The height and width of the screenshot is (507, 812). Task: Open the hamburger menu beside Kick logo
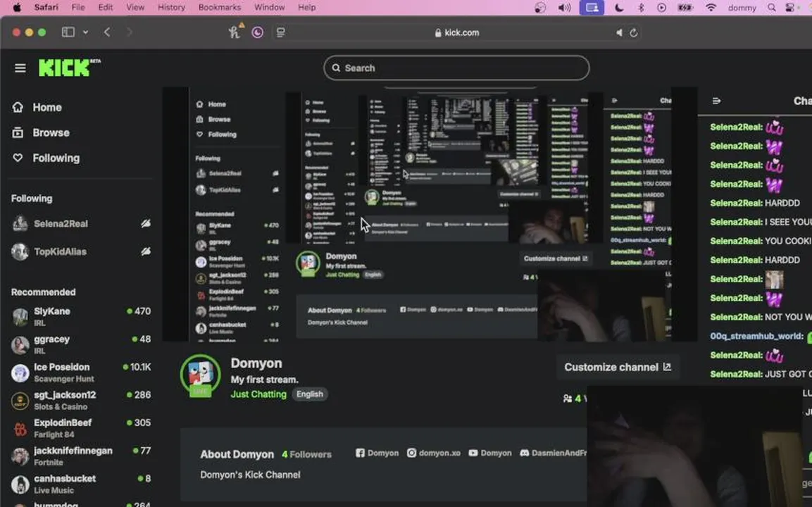20,68
